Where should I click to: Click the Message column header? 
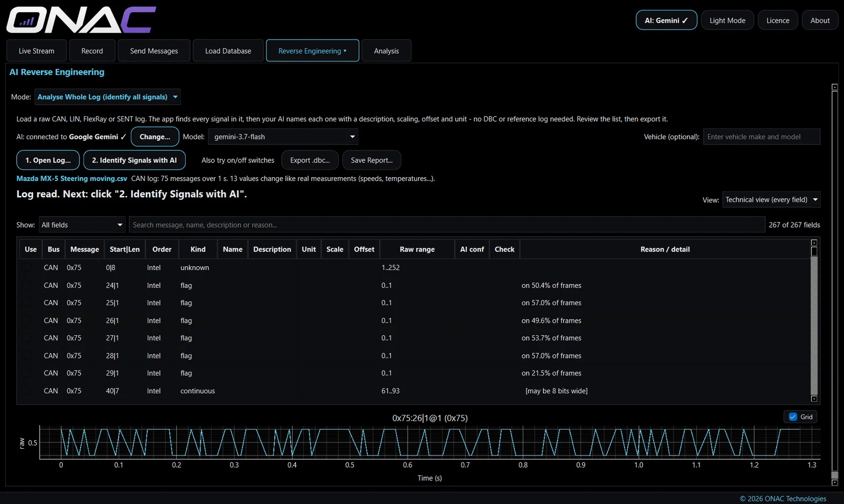click(84, 249)
